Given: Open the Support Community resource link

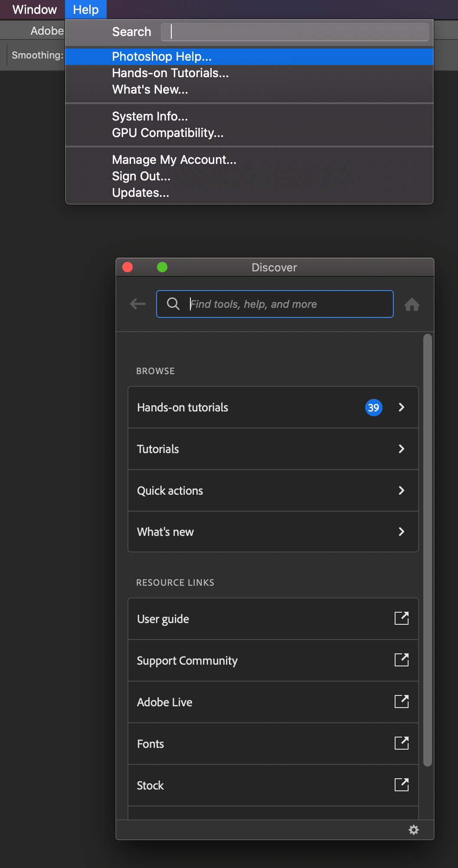Looking at the screenshot, I should [x=273, y=660].
